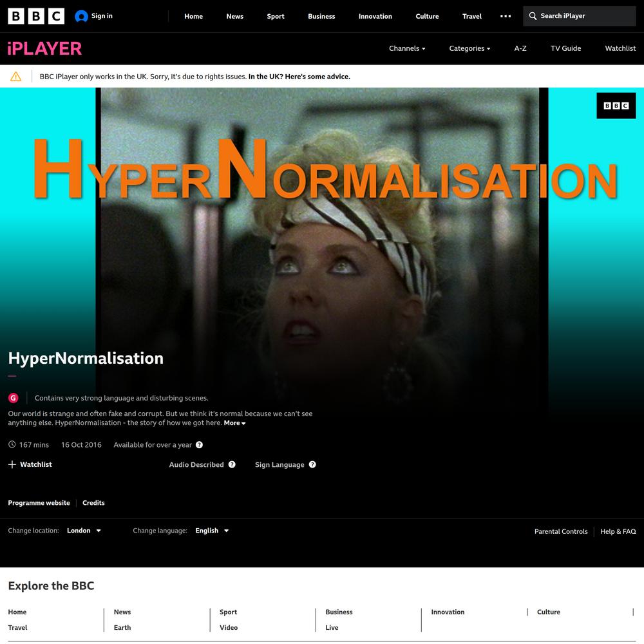Screen dimensions: 644x644
Task: Click 'In the UK? Here's some advice' link
Action: pos(299,77)
